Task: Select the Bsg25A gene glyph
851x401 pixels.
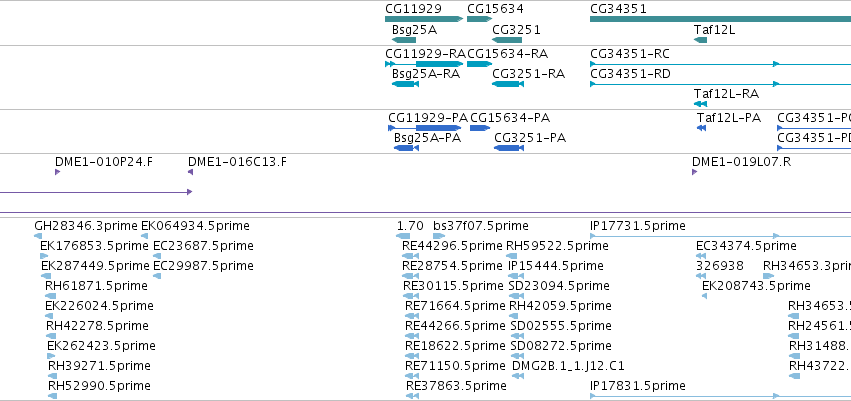Action: (404, 40)
